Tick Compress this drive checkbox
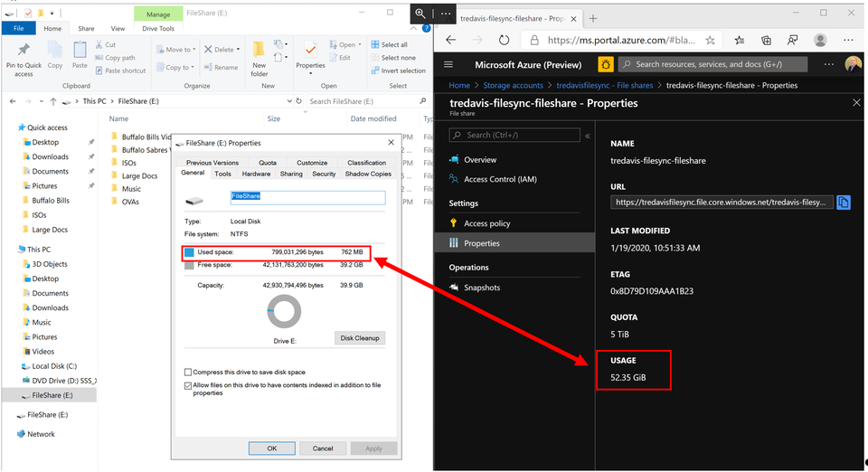Screen dimensions: 868x472 coord(188,373)
